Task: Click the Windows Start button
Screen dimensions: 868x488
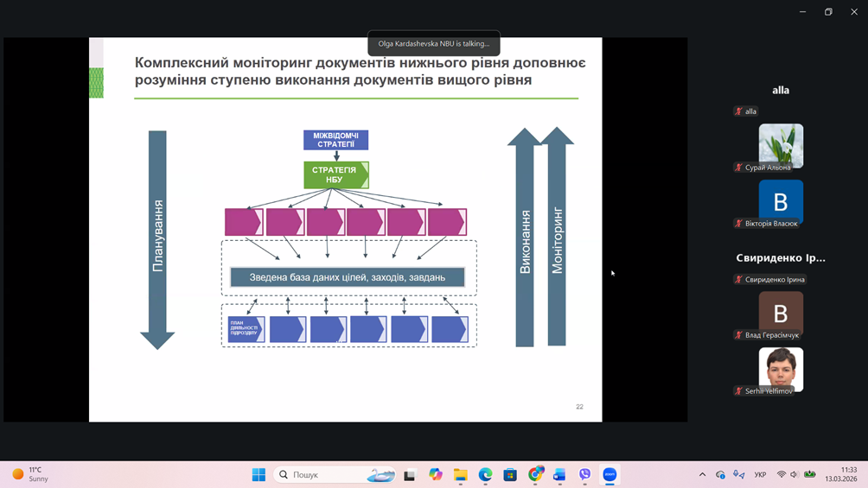Action: point(258,474)
